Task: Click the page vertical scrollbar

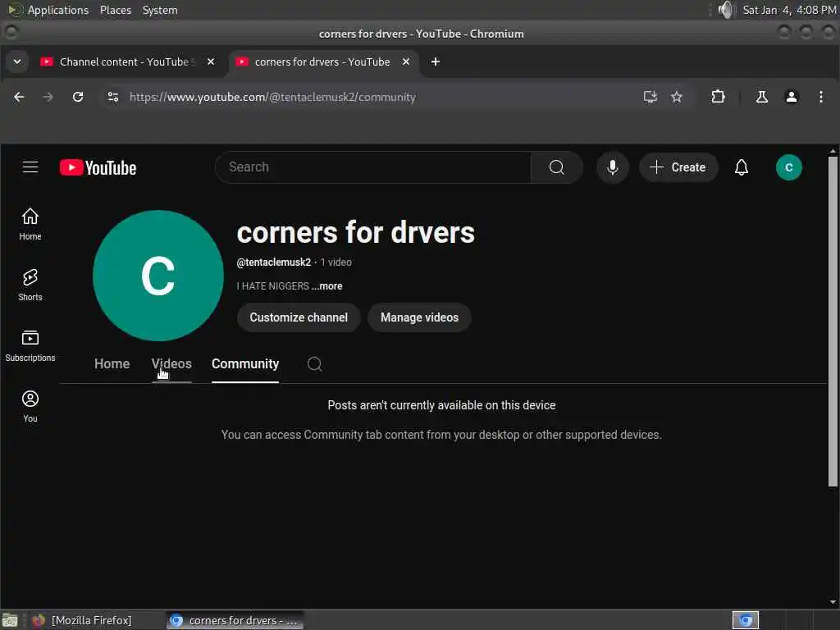Action: coord(833,322)
